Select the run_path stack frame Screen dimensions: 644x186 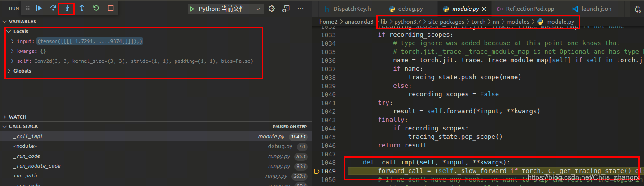point(156,176)
